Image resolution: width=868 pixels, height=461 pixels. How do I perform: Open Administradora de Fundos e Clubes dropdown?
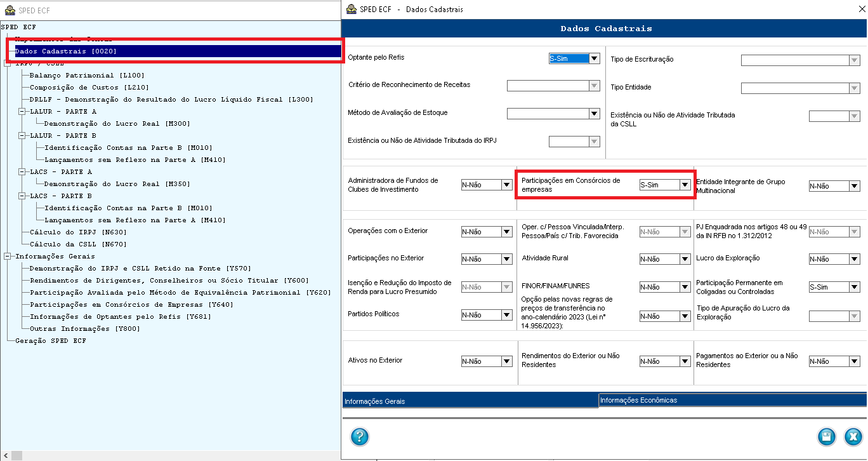click(506, 185)
